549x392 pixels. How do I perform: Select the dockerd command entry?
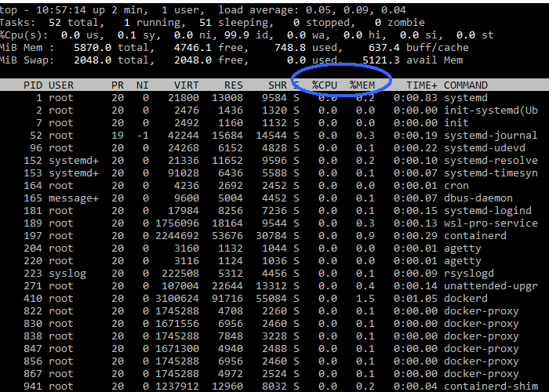466,299
